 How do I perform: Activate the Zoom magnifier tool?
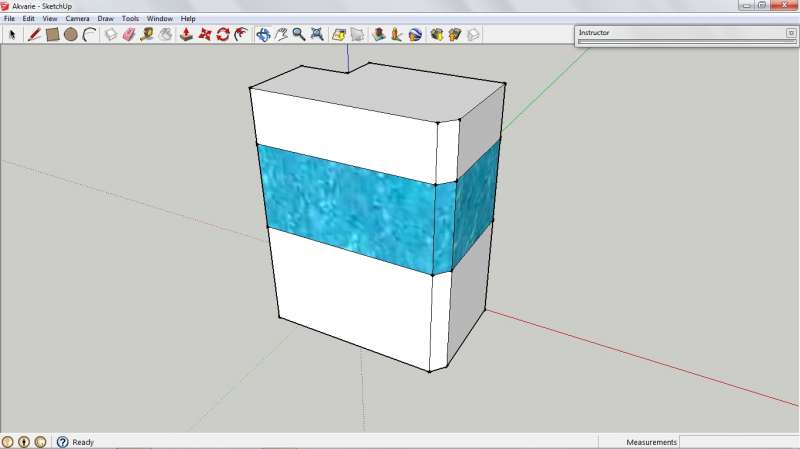coord(299,34)
